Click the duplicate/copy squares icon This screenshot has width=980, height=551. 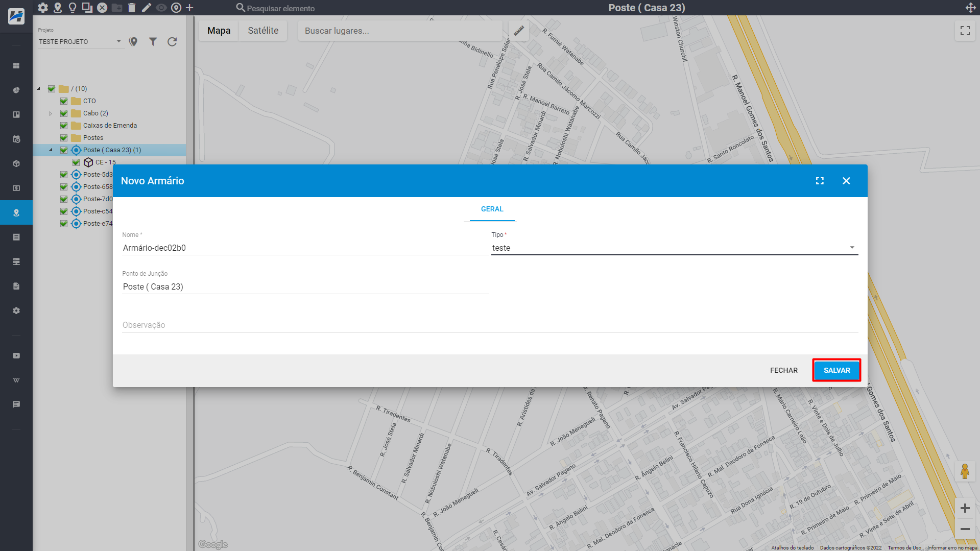click(87, 8)
